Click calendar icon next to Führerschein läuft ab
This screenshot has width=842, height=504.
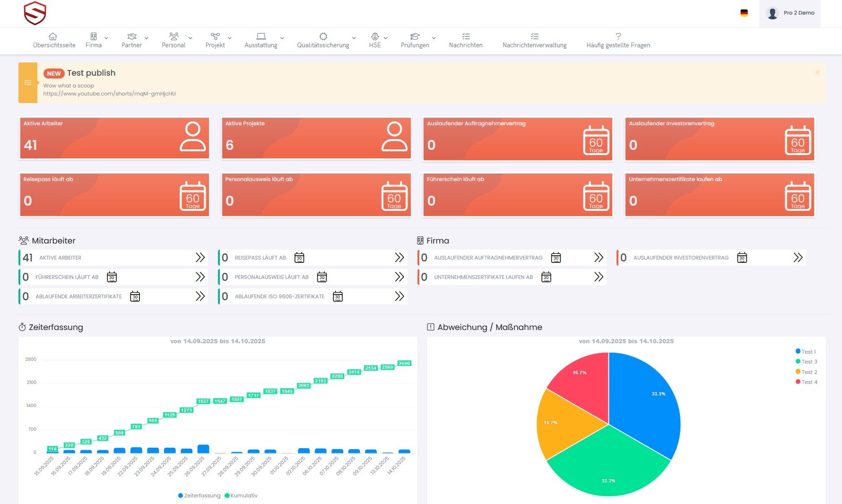pos(112,277)
